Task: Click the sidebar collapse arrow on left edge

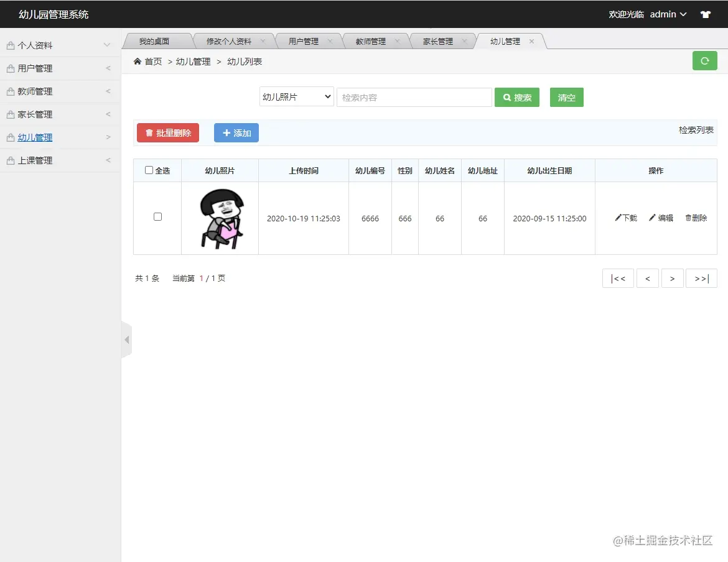Action: [x=127, y=340]
